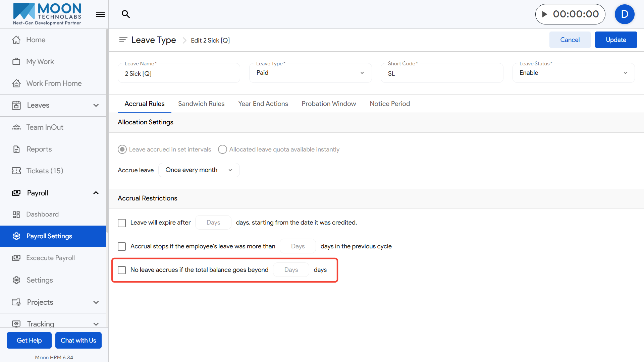Check Accrual stops if leave exceeded option

pyautogui.click(x=122, y=246)
